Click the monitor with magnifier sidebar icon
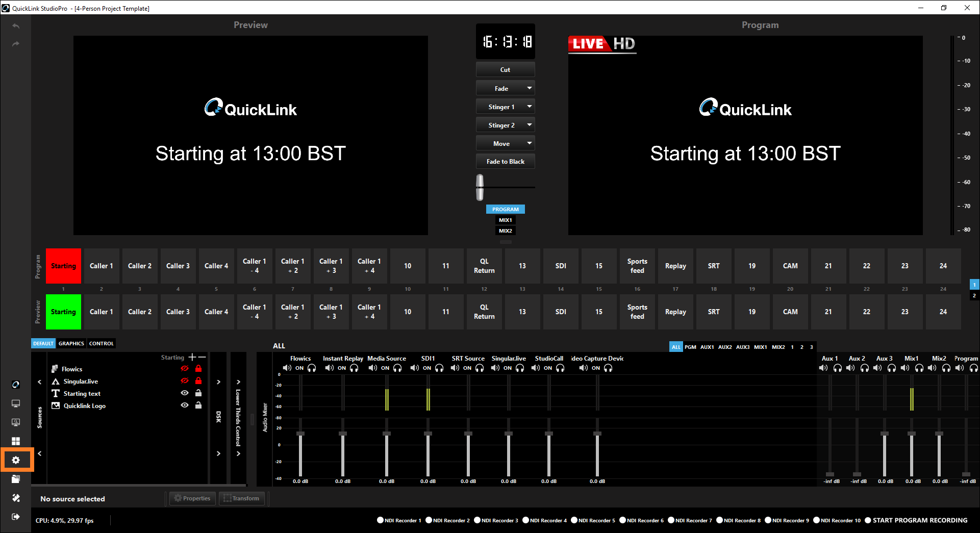The image size is (980, 533). pos(16,422)
